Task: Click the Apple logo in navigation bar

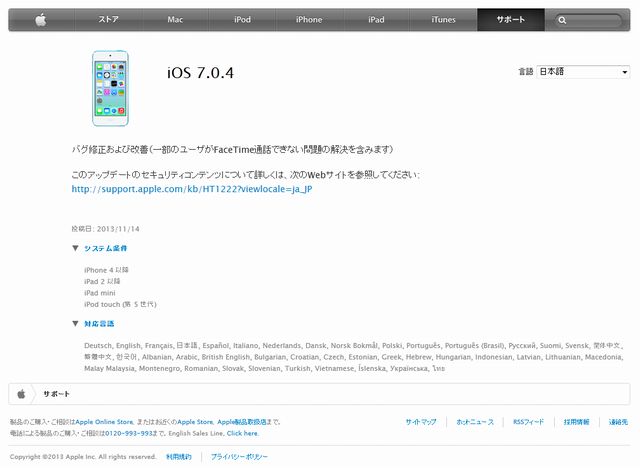Action: point(41,20)
